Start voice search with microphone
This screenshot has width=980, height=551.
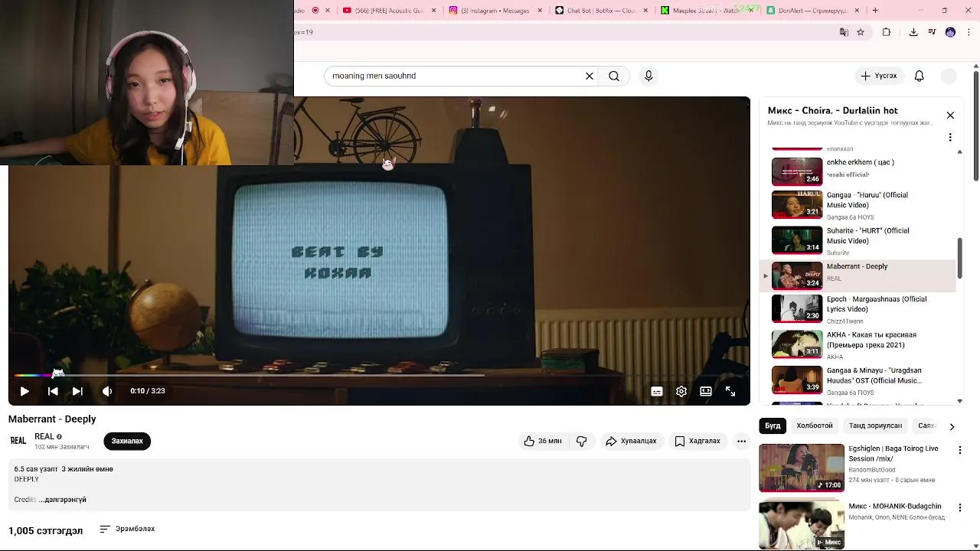(648, 76)
